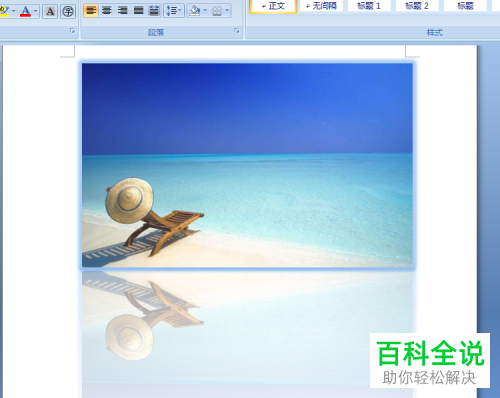This screenshot has width=500, height=398.
Task: Select the beach chair picture
Action: click(247, 165)
